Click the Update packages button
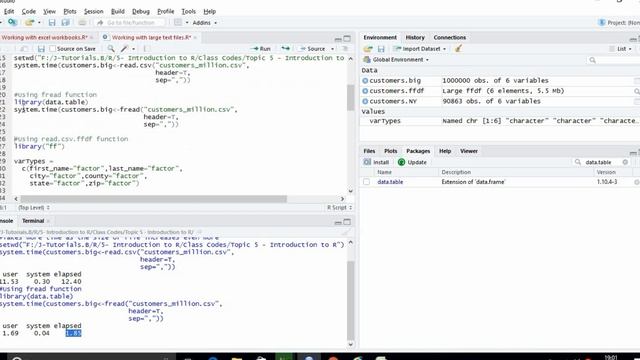640x360 pixels. click(412, 162)
